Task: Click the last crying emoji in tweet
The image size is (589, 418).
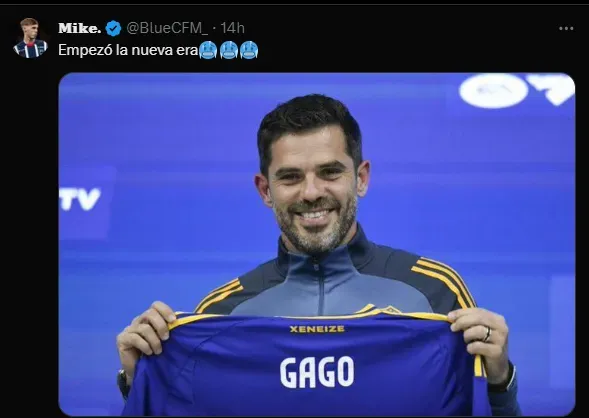Action: (x=249, y=50)
